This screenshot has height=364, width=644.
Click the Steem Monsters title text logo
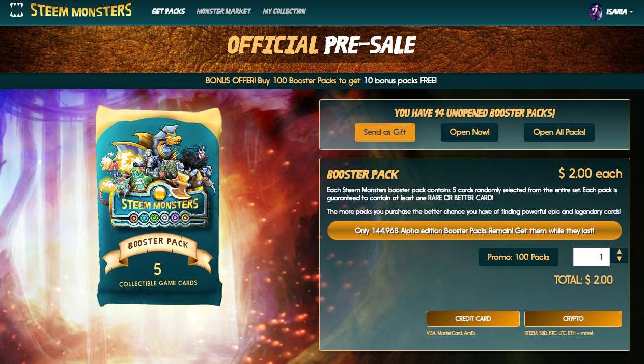[81, 10]
